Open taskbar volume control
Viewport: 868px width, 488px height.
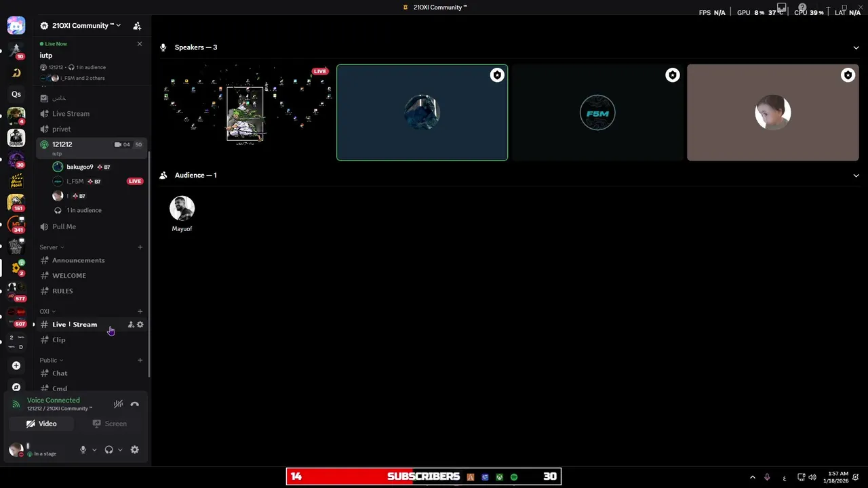[x=812, y=478]
